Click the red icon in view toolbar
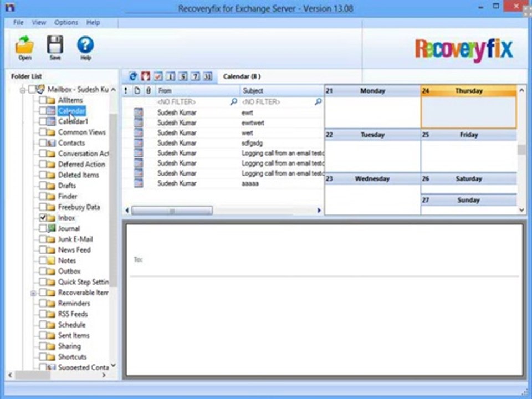Image resolution: width=532 pixels, height=399 pixels. [146, 76]
